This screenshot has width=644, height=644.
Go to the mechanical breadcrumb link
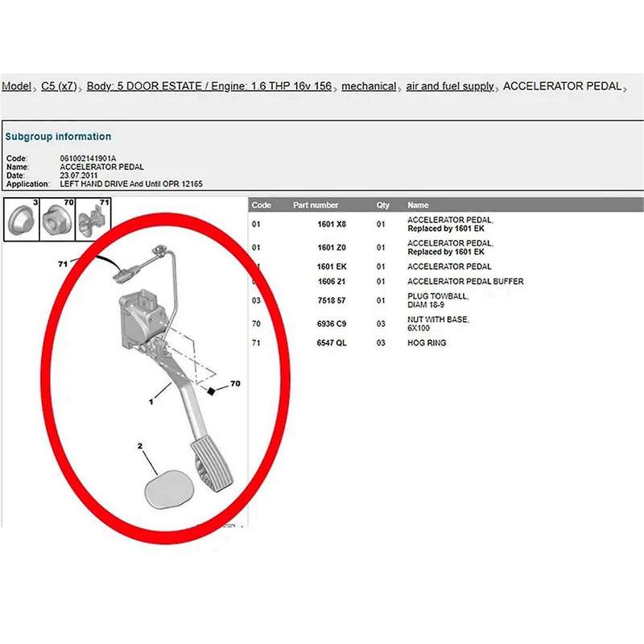coord(369,86)
